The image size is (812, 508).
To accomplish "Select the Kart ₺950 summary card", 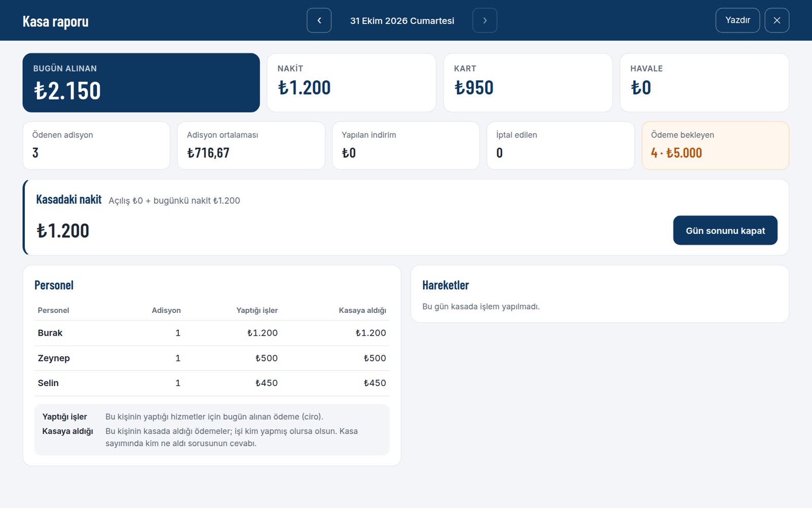I will [528, 83].
